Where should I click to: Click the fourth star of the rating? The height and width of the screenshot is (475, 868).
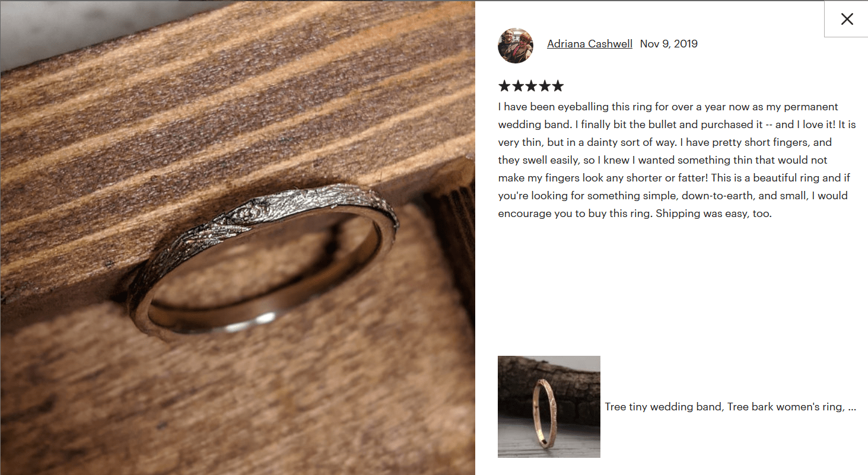544,86
